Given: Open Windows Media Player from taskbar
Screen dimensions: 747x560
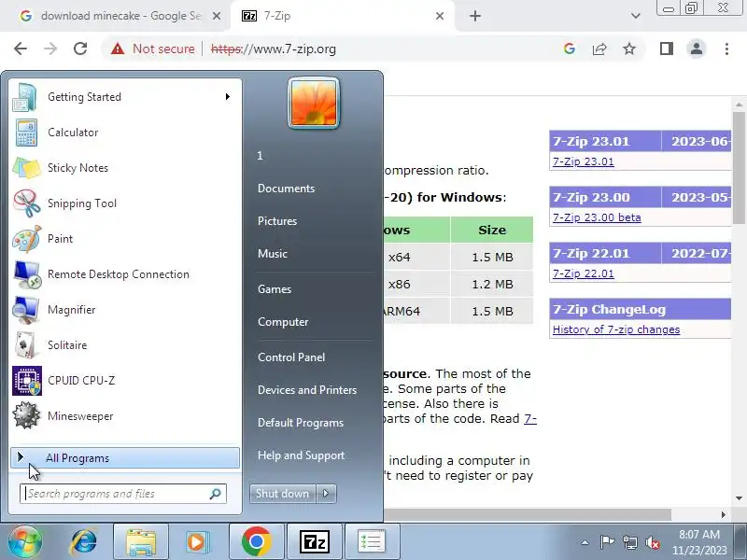Looking at the screenshot, I should click(198, 542).
